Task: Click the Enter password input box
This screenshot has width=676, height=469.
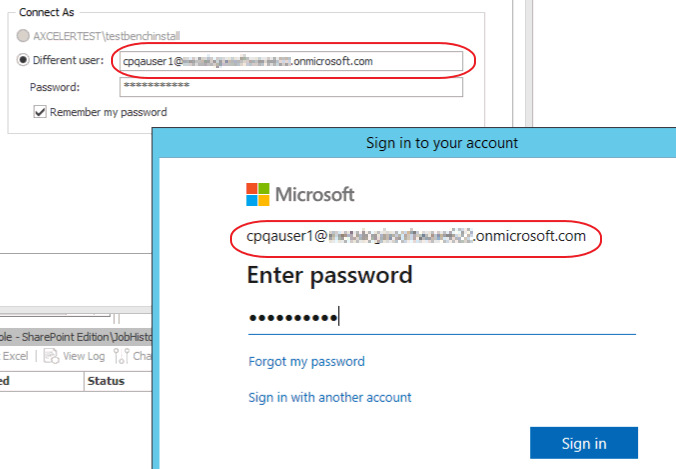Action: (440, 318)
